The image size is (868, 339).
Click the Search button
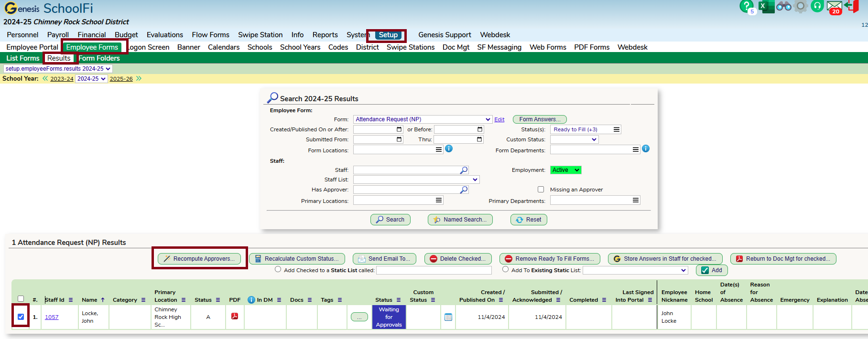tap(390, 220)
